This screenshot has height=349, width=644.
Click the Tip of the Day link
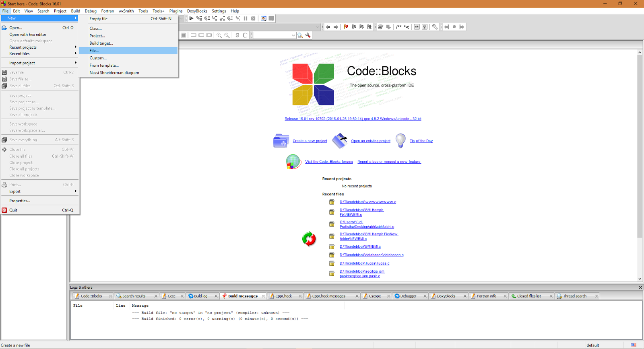421,141
